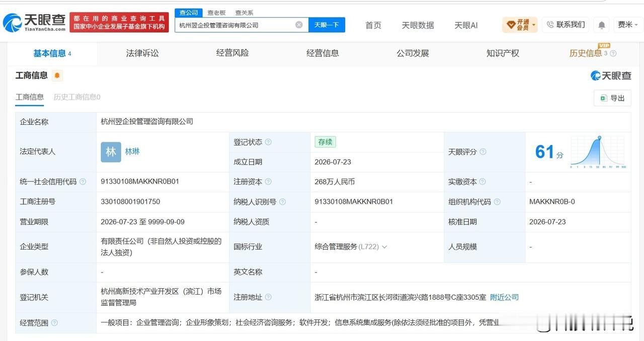The width and height of the screenshot is (644, 341).
Task: Switch to the 法律诉讼 tab
Action: tap(142, 53)
